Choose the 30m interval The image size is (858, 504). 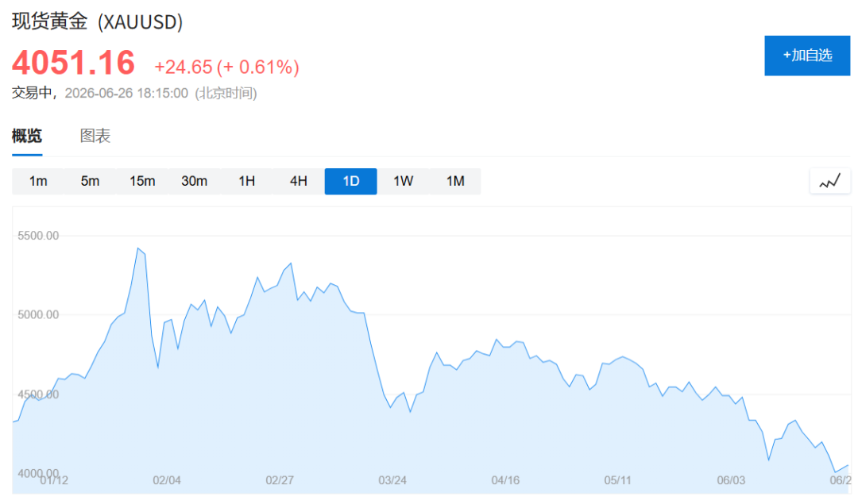pos(195,181)
